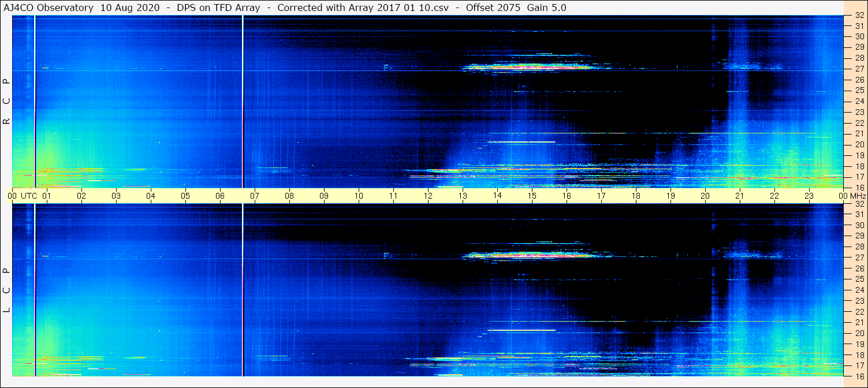Click the 20 MHz tick of upper panel
The height and width of the screenshot is (388, 868).
(x=859, y=144)
